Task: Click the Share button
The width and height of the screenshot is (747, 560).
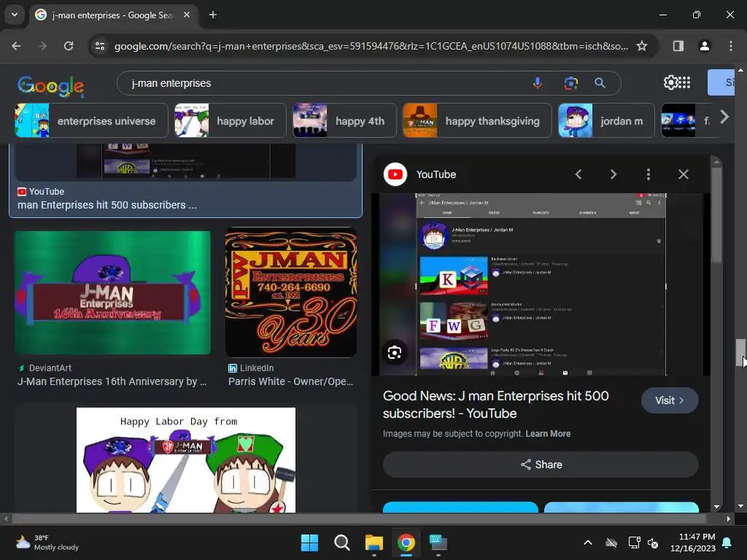Action: [x=541, y=464]
